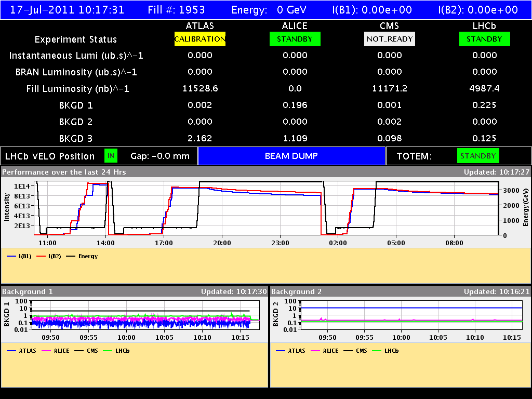Click the TOTEM STANDBY status indicator

point(478,156)
